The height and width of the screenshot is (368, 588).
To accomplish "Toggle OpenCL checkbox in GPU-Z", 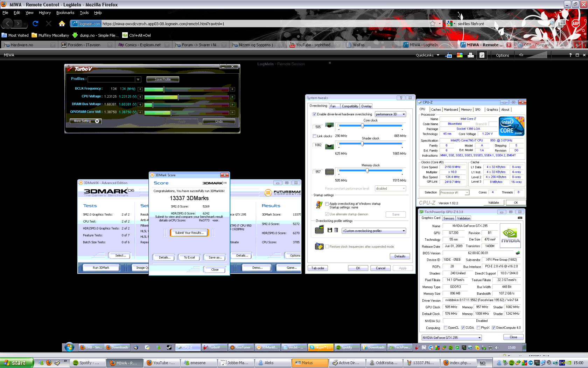I will (x=446, y=328).
